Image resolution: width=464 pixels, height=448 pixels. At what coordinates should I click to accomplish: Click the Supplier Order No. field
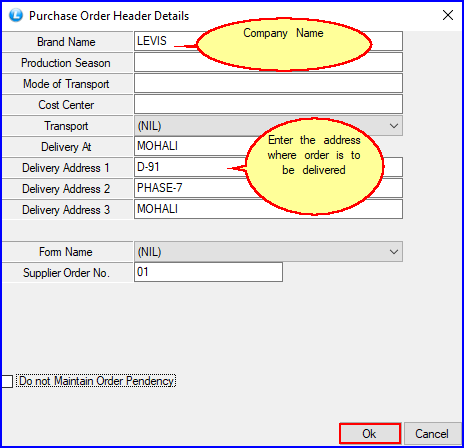208,272
